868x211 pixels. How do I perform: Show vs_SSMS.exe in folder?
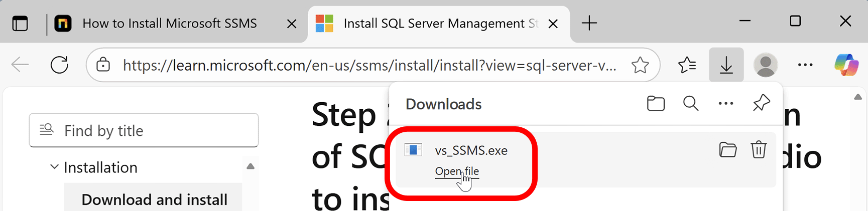[x=727, y=150]
